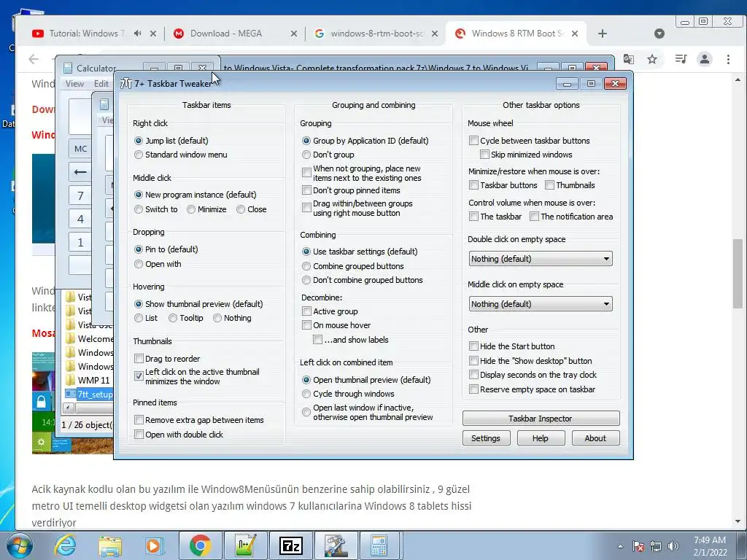Switch to Calculator taskbar button

pyautogui.click(x=381, y=545)
